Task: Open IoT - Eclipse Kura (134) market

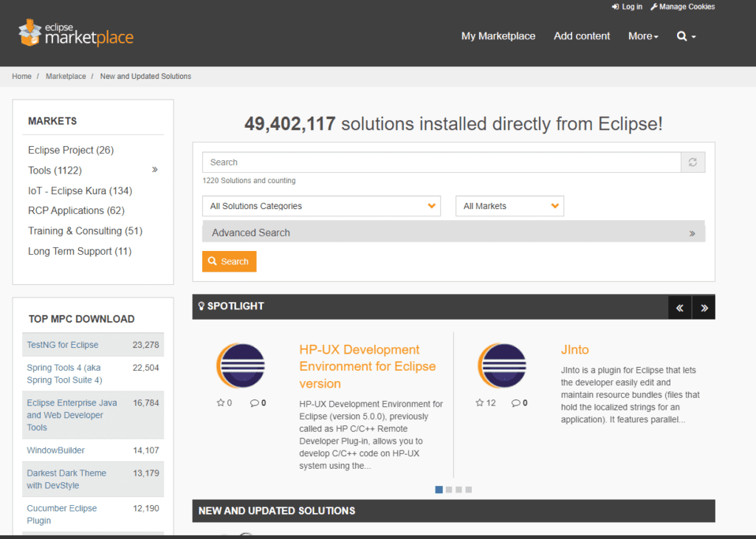Action: (x=80, y=190)
